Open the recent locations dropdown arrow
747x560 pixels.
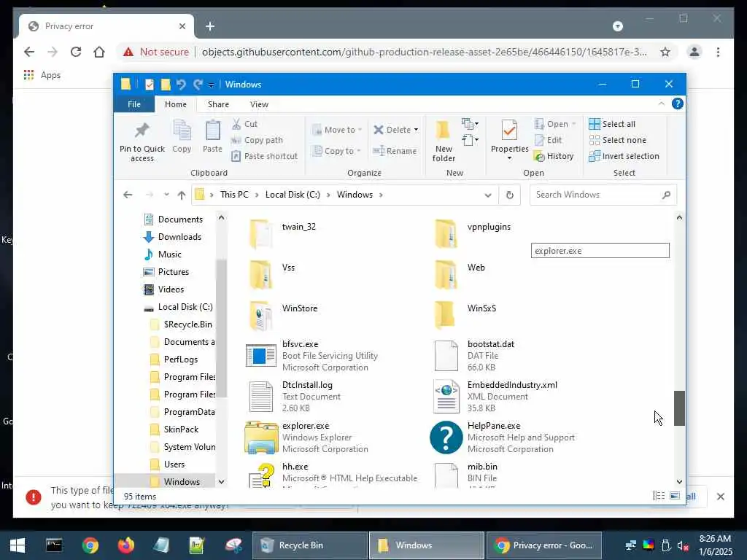(166, 195)
